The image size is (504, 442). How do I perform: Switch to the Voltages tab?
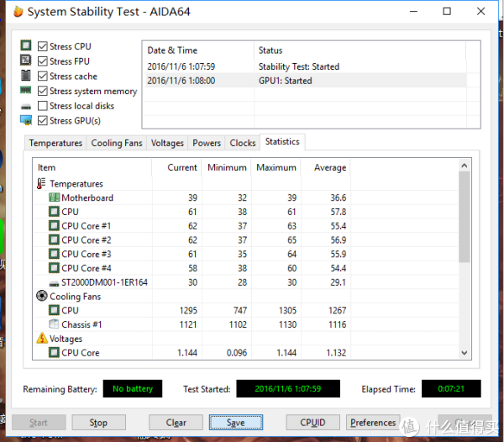click(x=167, y=143)
